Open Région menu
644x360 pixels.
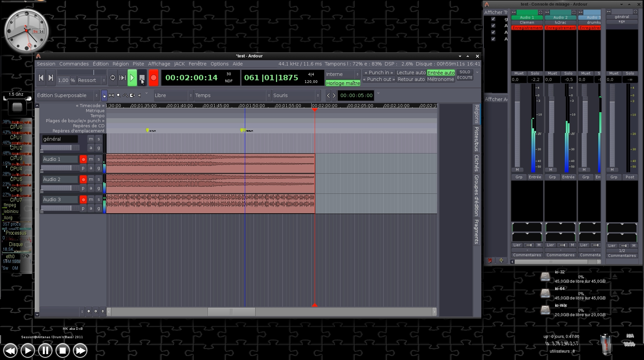(x=120, y=64)
